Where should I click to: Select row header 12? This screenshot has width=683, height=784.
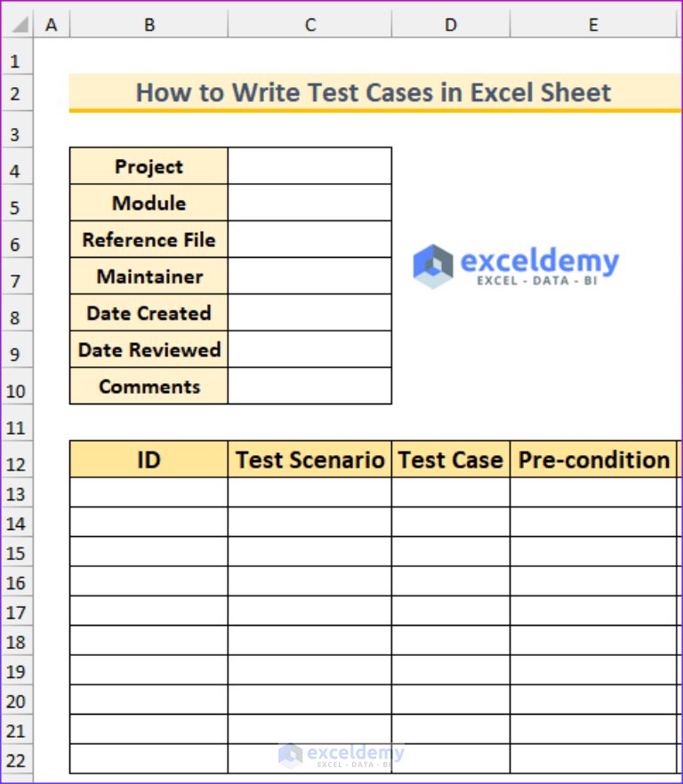pyautogui.click(x=17, y=463)
